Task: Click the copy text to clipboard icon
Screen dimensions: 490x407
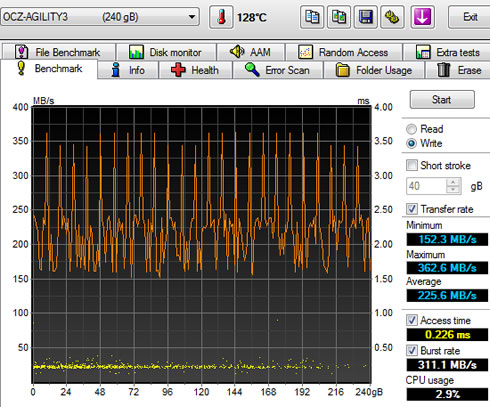Action: pos(312,17)
